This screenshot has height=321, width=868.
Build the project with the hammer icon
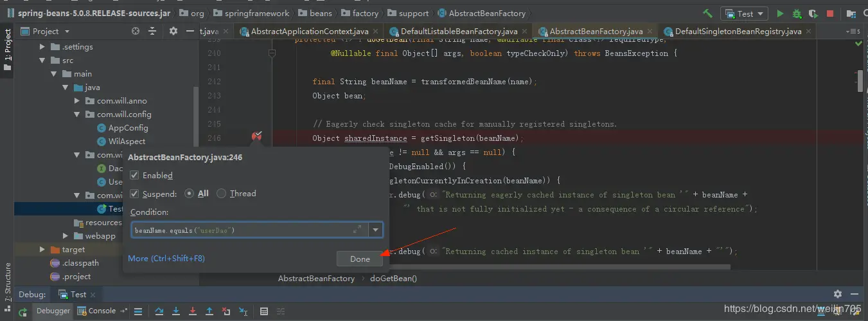coord(708,13)
